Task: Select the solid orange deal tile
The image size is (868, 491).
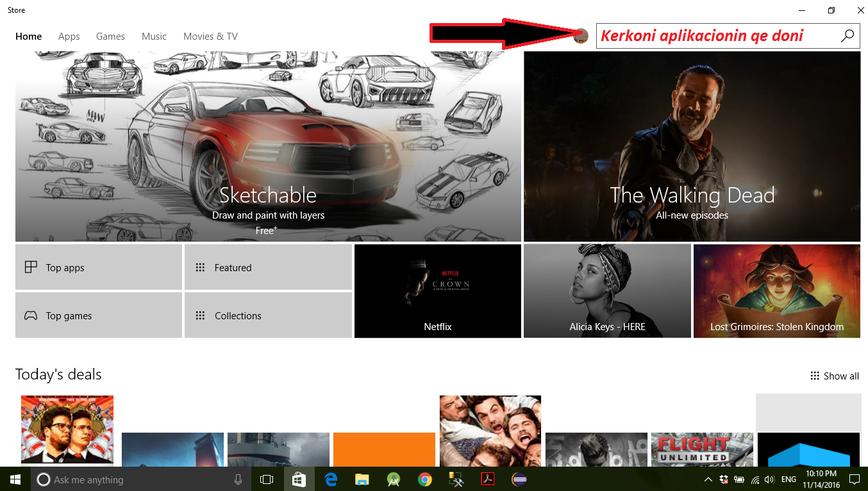Action: (x=384, y=449)
